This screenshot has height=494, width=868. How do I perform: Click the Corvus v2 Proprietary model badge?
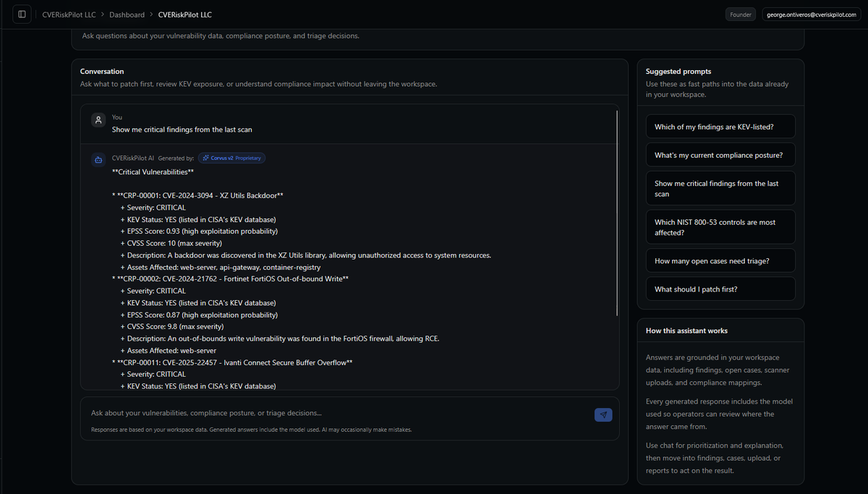point(231,158)
